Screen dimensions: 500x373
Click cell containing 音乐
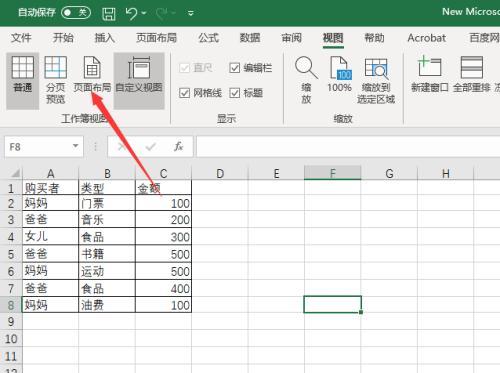pos(107,220)
